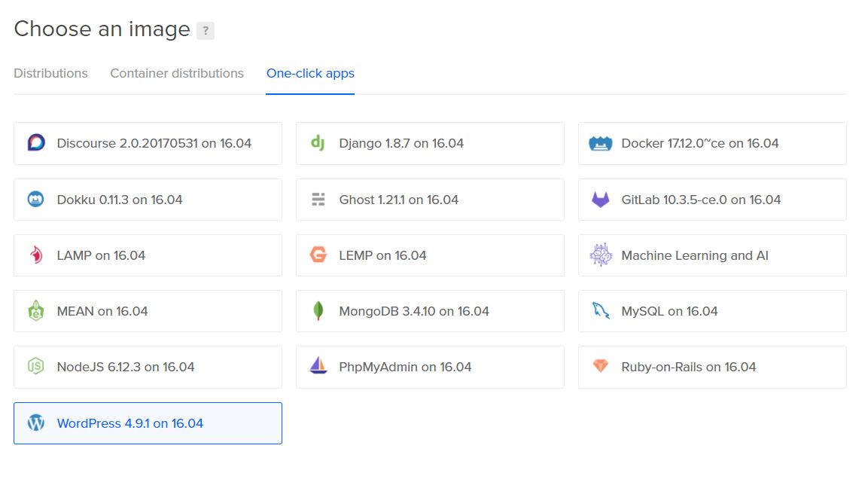This screenshot has height=479, width=868.
Task: Select the PhpMyAdmin on 16.04 label
Action: point(405,367)
